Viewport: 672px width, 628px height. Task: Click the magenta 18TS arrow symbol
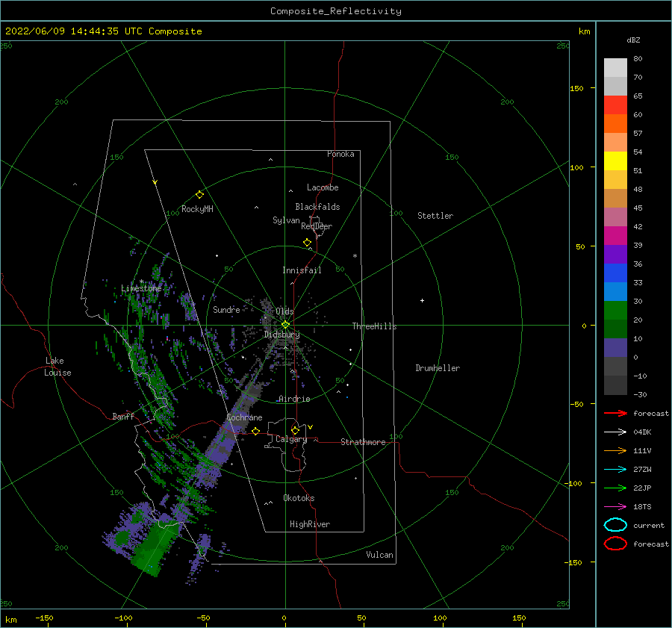coord(615,507)
